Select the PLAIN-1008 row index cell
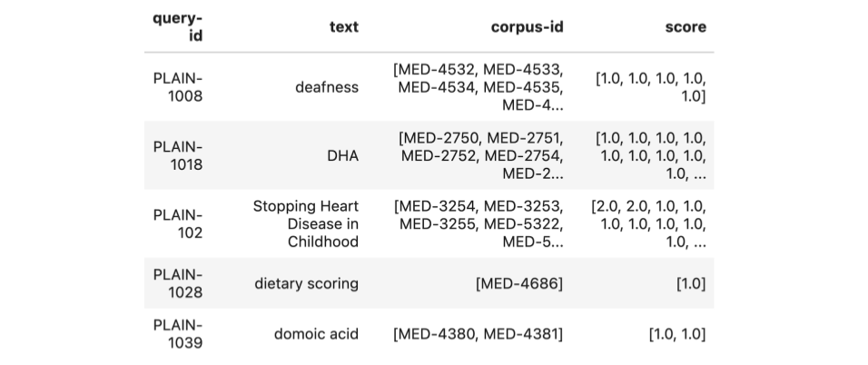This screenshot has width=868, height=365. pos(177,87)
